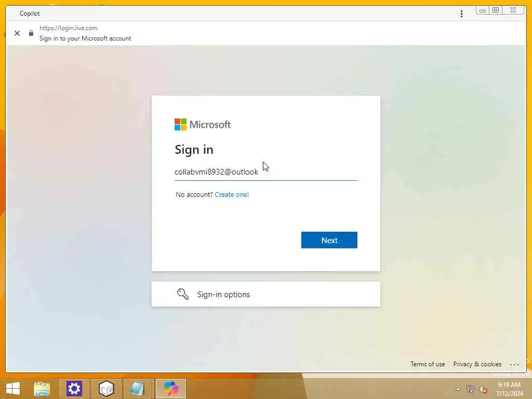The width and height of the screenshot is (532, 399).
Task: Show hidden system tray icons
Action: [458, 389]
